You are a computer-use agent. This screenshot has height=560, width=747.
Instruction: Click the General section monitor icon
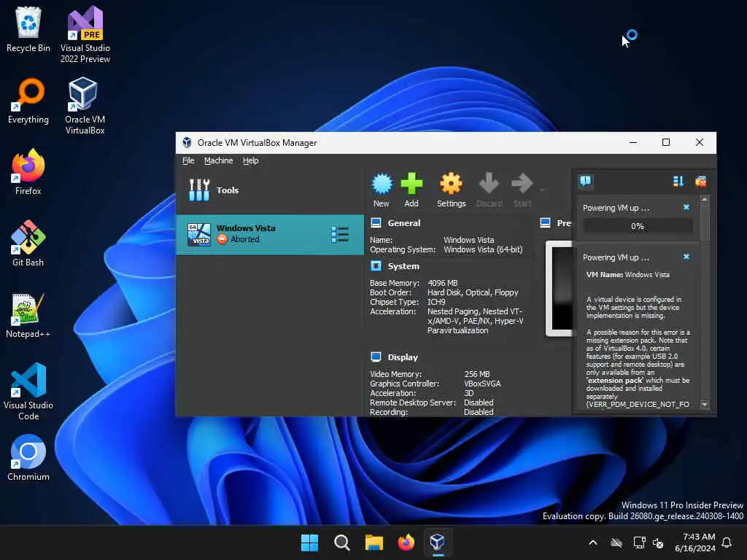(376, 222)
